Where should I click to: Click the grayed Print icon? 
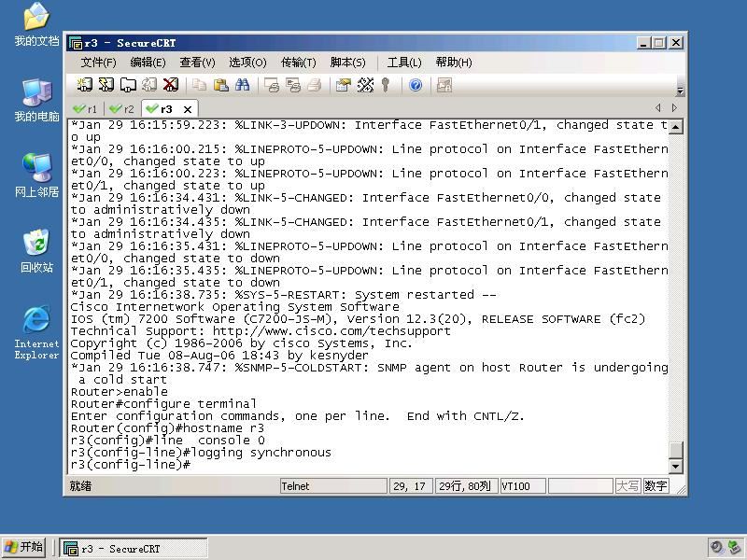click(x=315, y=85)
